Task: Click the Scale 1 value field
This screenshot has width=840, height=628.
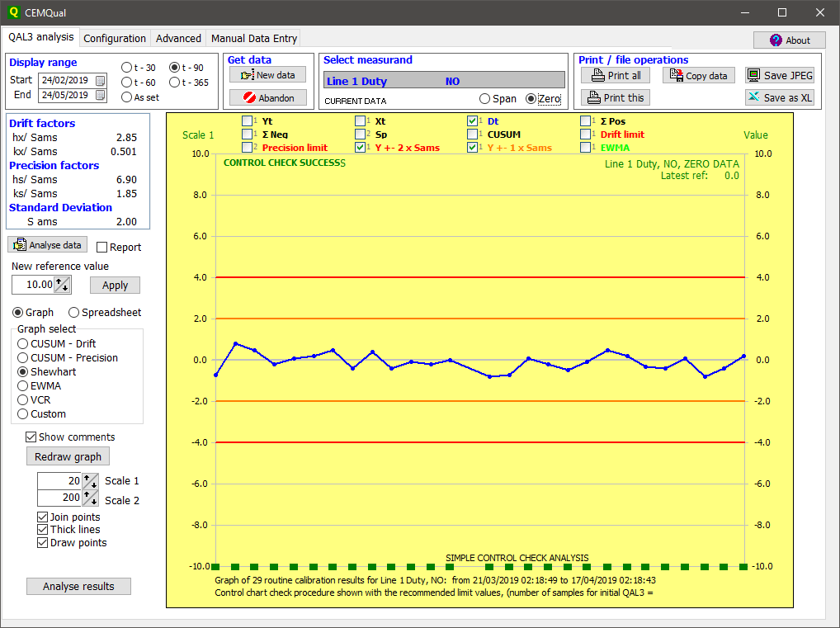Action: pyautogui.click(x=59, y=481)
